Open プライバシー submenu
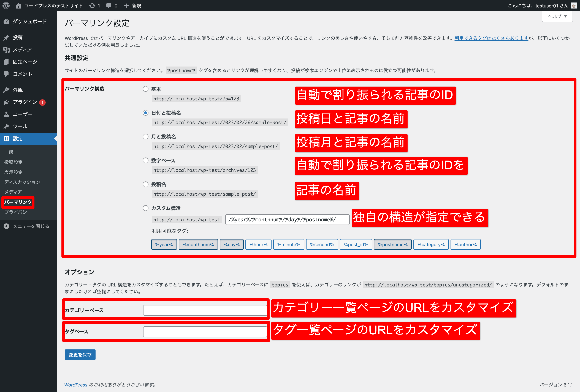 (18, 212)
